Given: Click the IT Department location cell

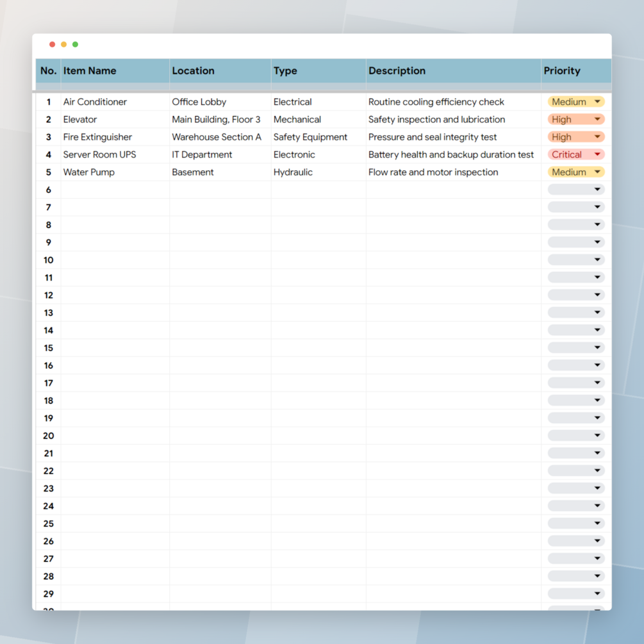Looking at the screenshot, I should coord(220,154).
